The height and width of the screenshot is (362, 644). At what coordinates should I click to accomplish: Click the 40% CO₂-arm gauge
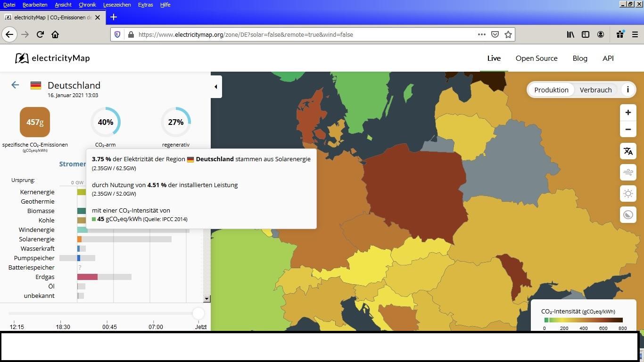point(106,122)
